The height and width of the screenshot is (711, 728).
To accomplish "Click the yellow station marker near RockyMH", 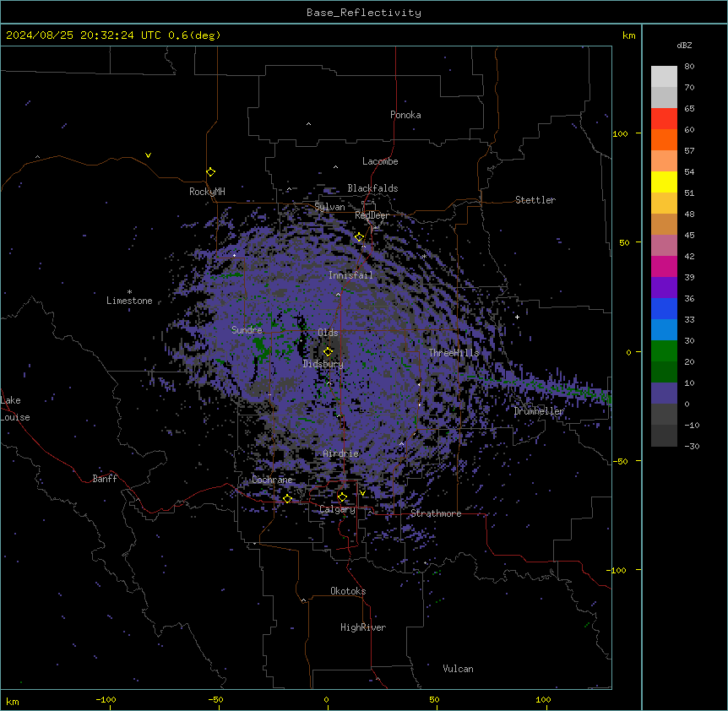I will [211, 172].
